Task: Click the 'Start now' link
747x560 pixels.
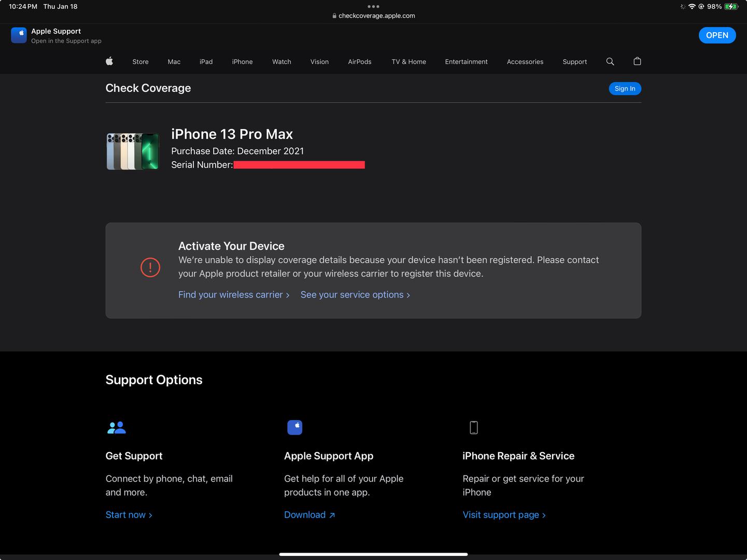Action: [x=129, y=515]
